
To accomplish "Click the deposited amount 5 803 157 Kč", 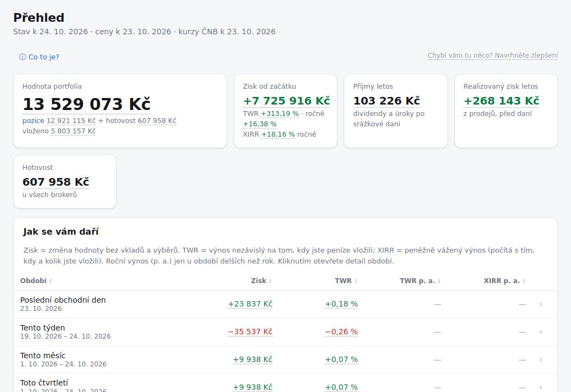I will (x=73, y=131).
